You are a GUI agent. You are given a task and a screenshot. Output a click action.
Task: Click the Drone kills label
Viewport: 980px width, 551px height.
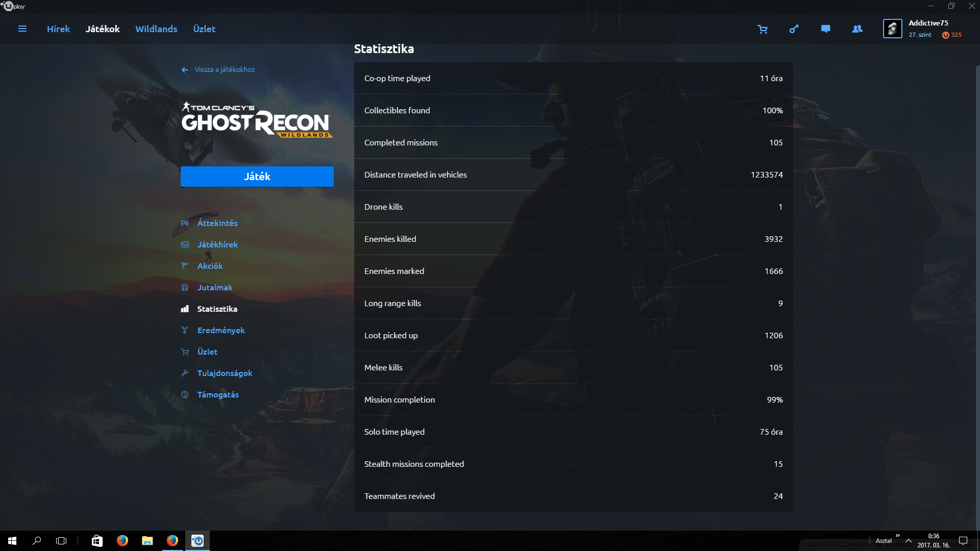coord(383,207)
